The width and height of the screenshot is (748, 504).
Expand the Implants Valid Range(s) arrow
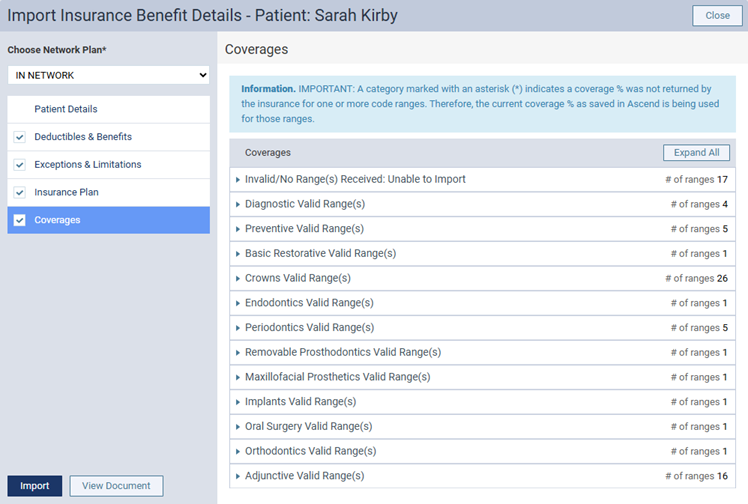[x=237, y=402]
